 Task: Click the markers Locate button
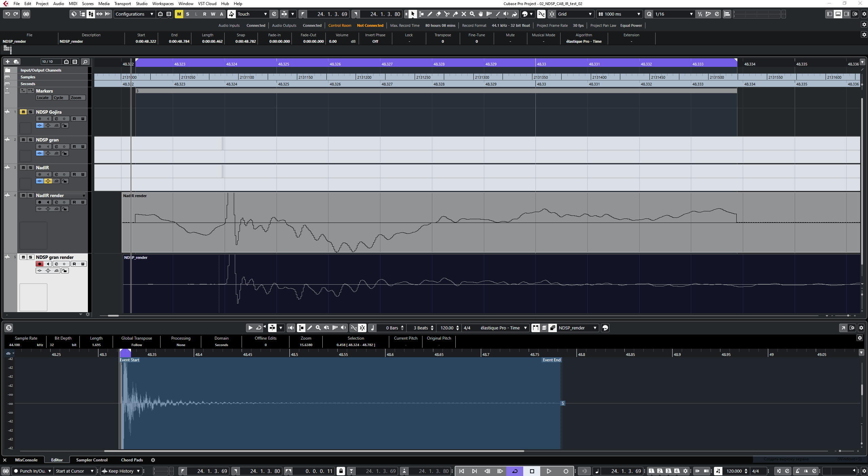tap(43, 98)
